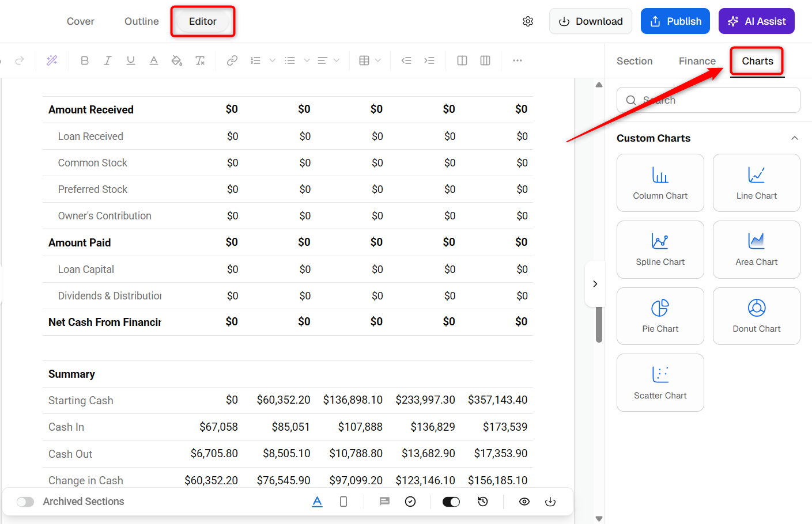Insert a Line Chart
Screen dimensions: 812x524
coord(757,183)
